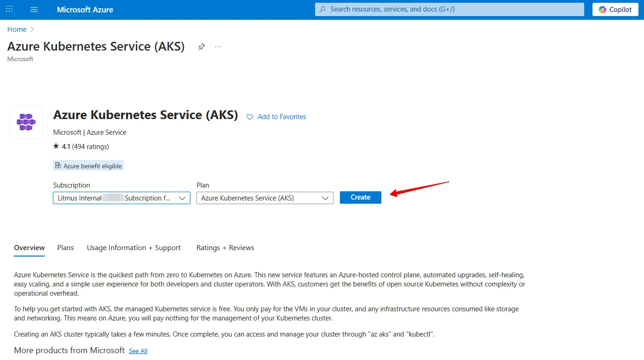Click the Plan field label
Image resolution: width=644 pixels, height=360 pixels.
click(x=203, y=185)
